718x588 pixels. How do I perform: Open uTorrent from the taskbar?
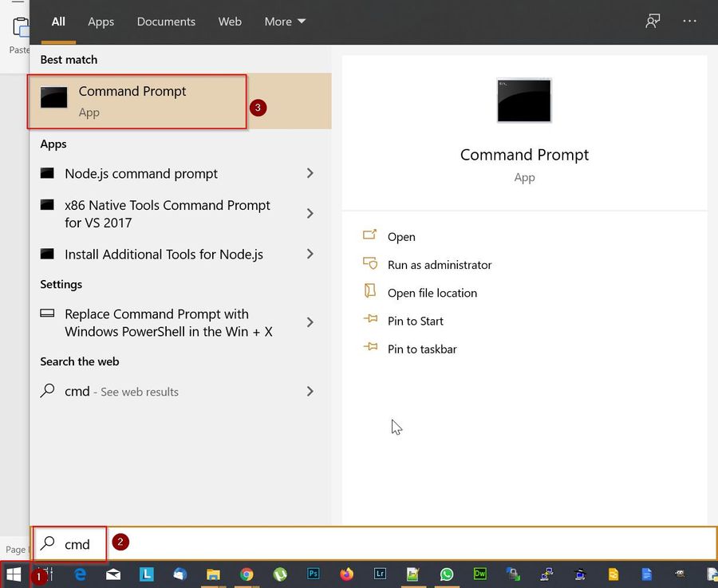(280, 574)
